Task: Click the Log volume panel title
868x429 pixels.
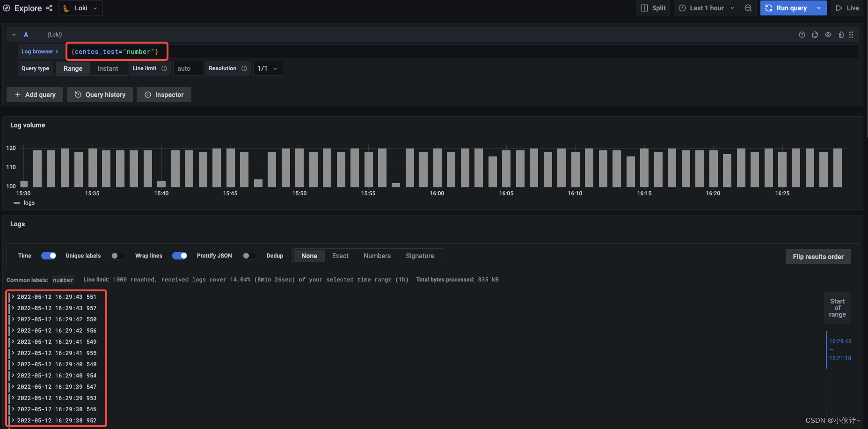Action: coord(28,125)
